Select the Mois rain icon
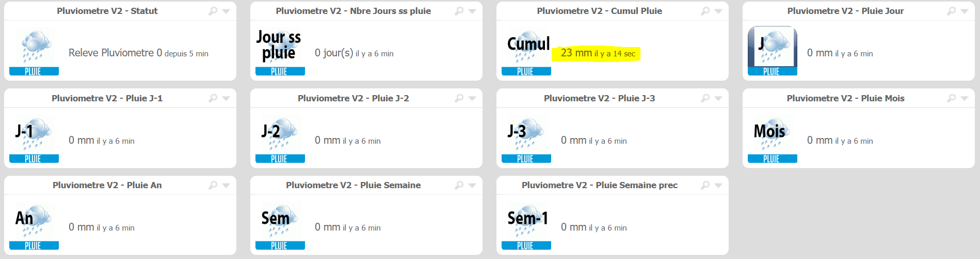Viewport: 980px width, 259px height. [x=773, y=139]
